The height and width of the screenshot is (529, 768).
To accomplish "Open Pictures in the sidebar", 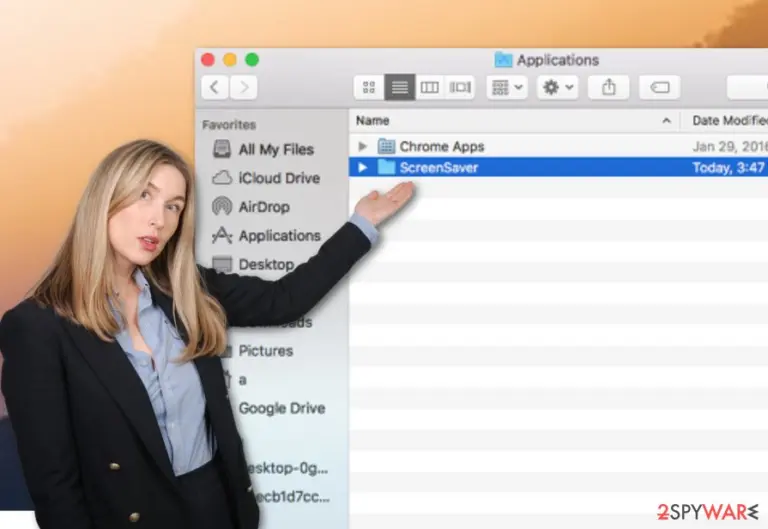I will point(265,351).
